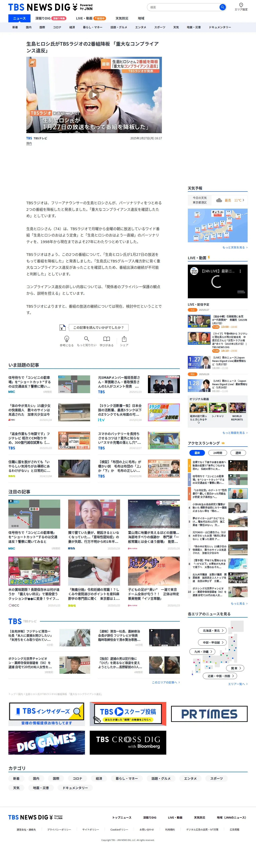
Task: Click the open book '学びがある' reaction icon
Action: click(107, 339)
